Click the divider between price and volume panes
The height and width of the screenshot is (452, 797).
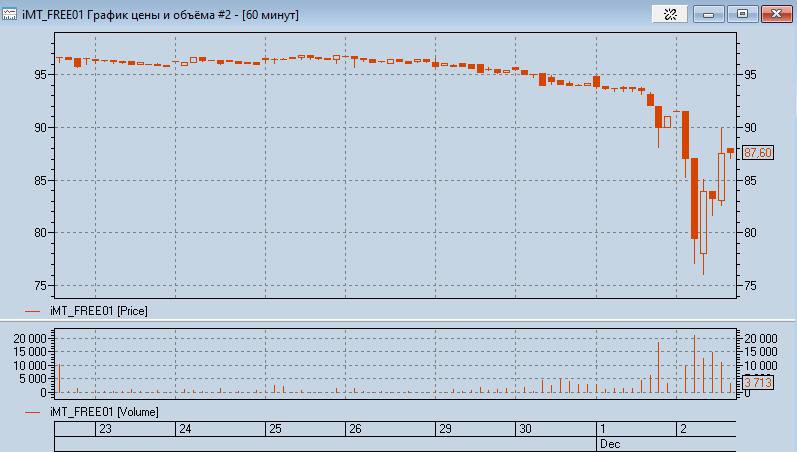pos(398,320)
